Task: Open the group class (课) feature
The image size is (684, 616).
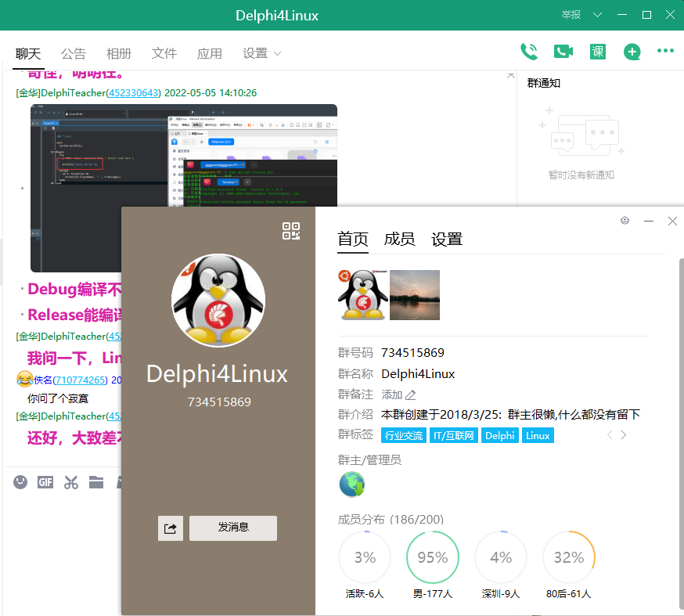Action: [598, 52]
